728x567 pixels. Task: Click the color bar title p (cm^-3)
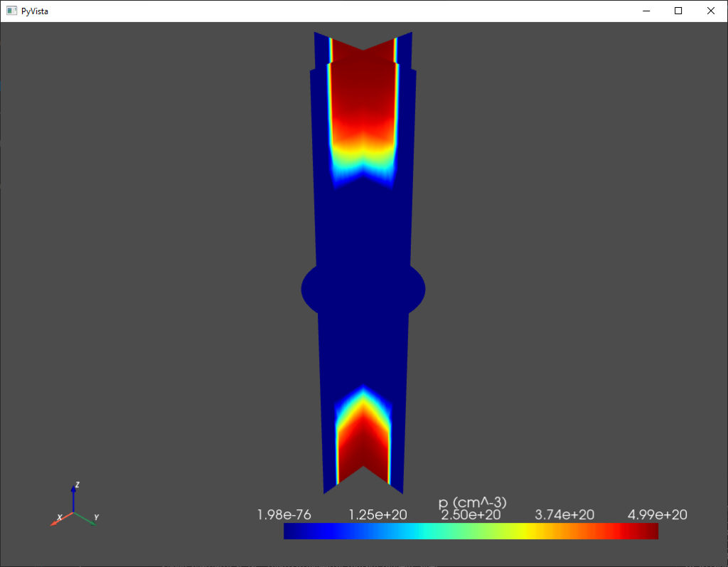(x=472, y=502)
